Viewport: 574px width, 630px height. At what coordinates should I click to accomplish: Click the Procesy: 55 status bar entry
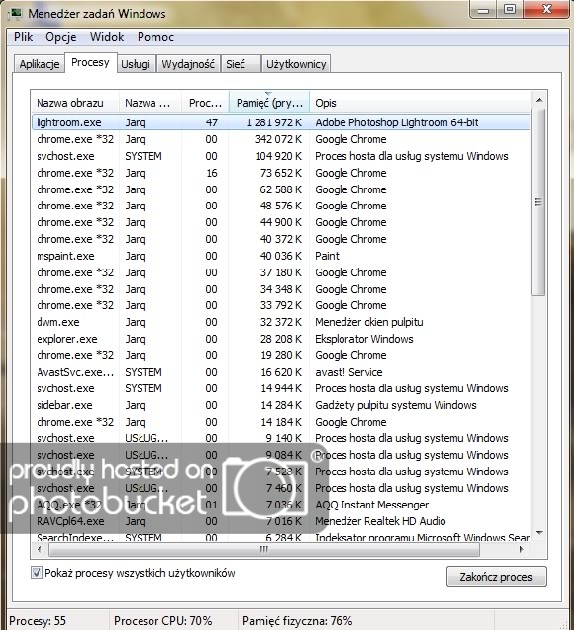37,621
